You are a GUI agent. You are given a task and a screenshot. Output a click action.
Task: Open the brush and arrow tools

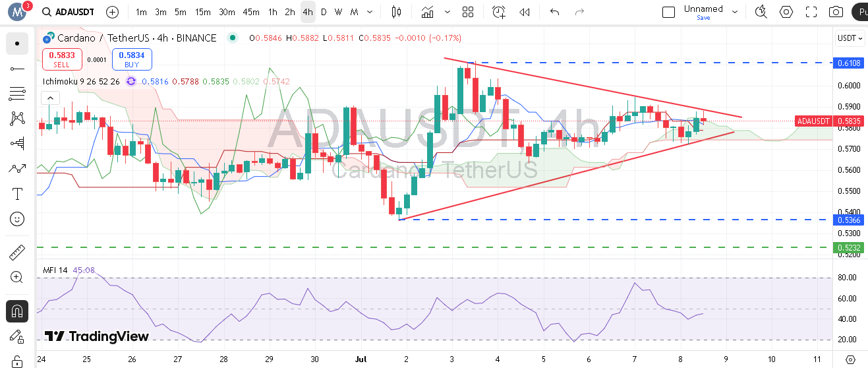coord(17,168)
